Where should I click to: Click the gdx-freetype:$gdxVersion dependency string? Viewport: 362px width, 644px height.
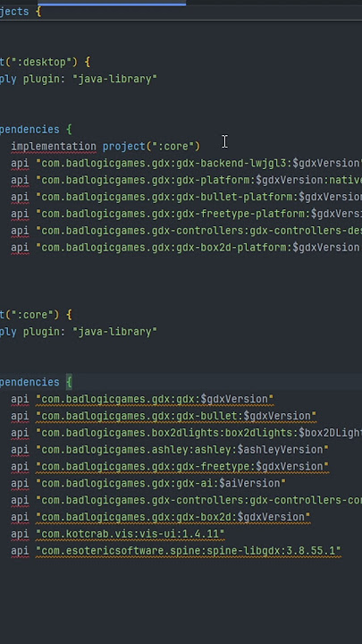(x=182, y=466)
